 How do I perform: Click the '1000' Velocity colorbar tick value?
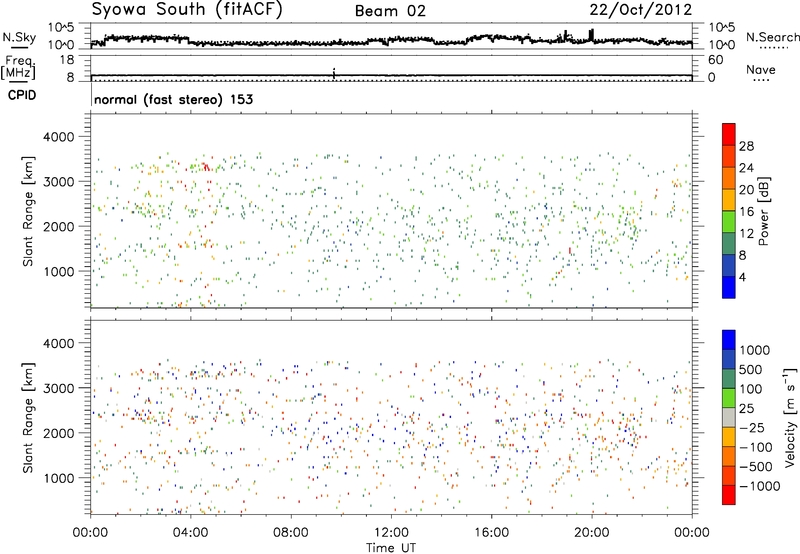click(755, 350)
